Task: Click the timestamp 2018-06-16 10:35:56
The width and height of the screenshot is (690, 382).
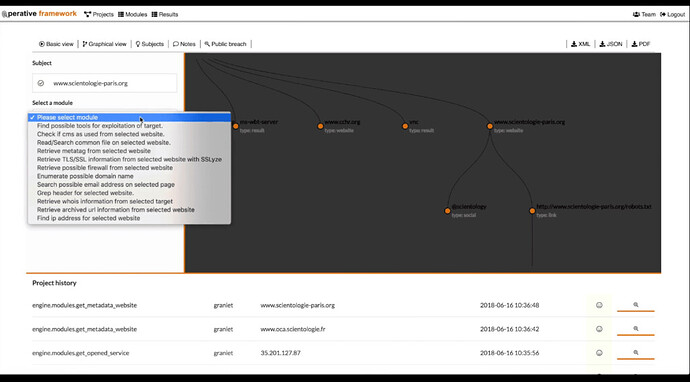Action: [510, 353]
